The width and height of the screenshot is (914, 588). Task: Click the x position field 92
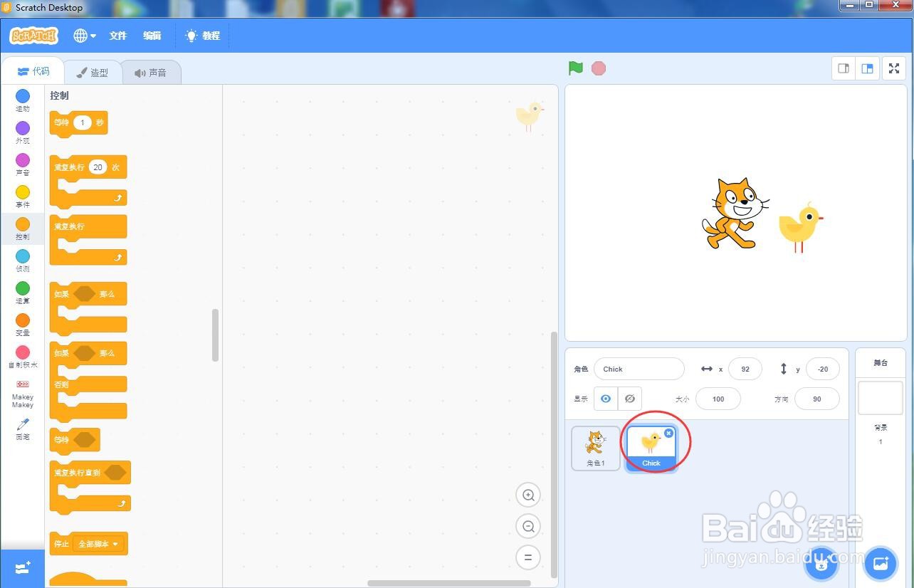(745, 369)
